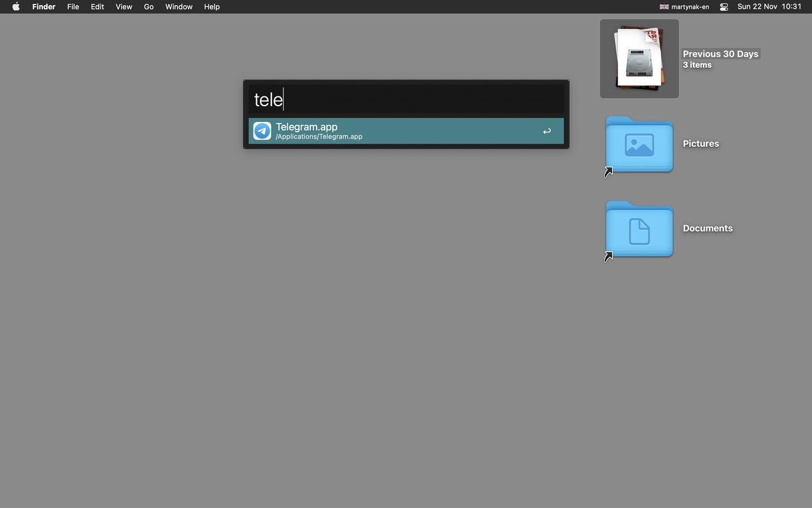Viewport: 812px width, 508px height.
Task: Open the Go menu
Action: 148,7
